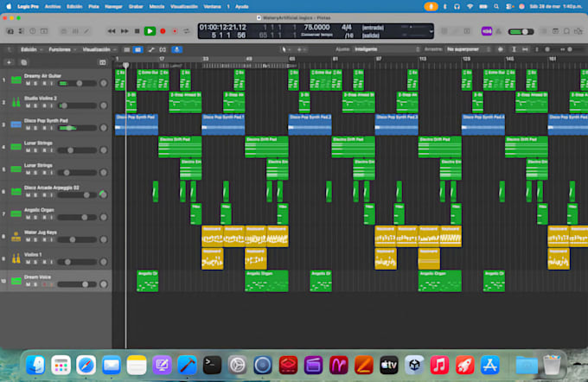Open the Ajuste Inteligente snap dropdown
Screen dimensions: 588x382
pyautogui.click(x=387, y=49)
